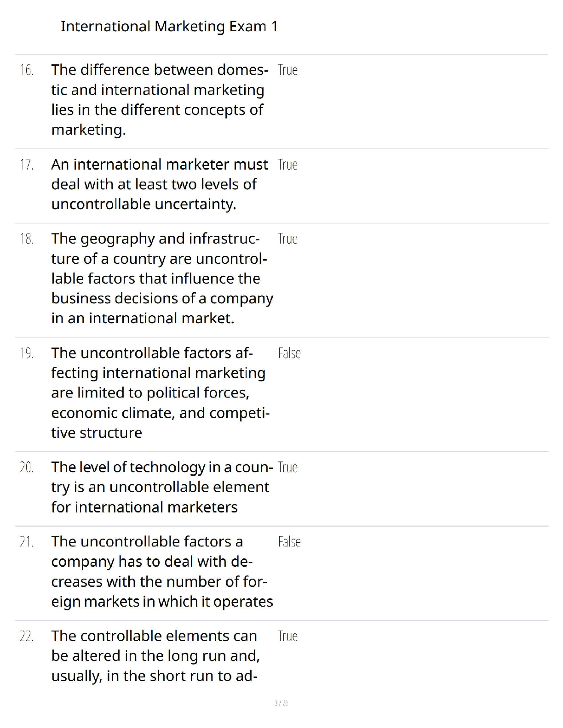Click the level of technology question text
This screenshot has height=728, width=563.
pyautogui.click(x=161, y=487)
